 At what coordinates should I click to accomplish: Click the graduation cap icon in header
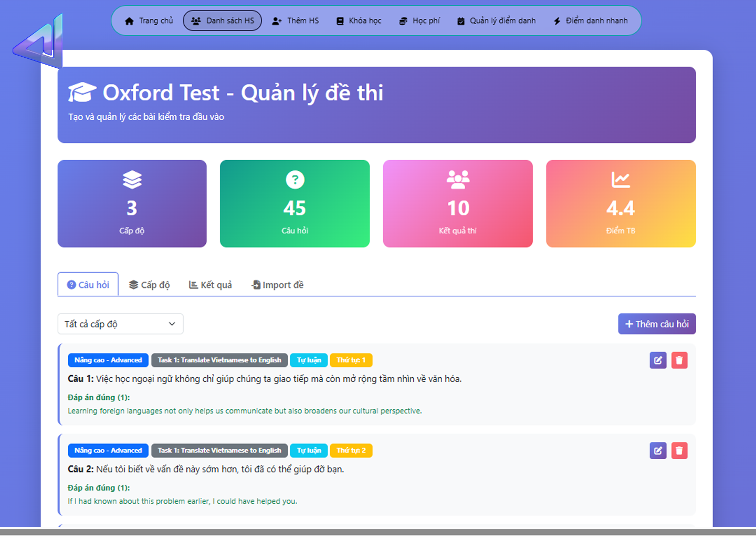click(x=82, y=92)
